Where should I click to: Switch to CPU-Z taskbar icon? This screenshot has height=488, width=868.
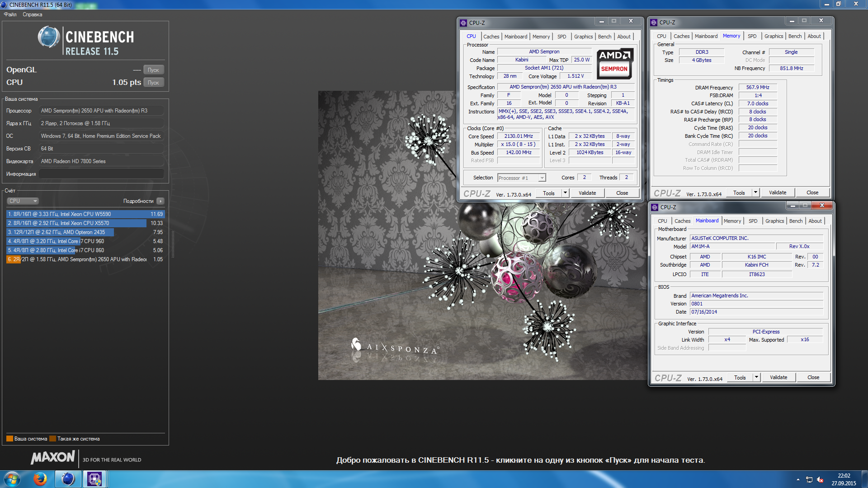pos(94,479)
